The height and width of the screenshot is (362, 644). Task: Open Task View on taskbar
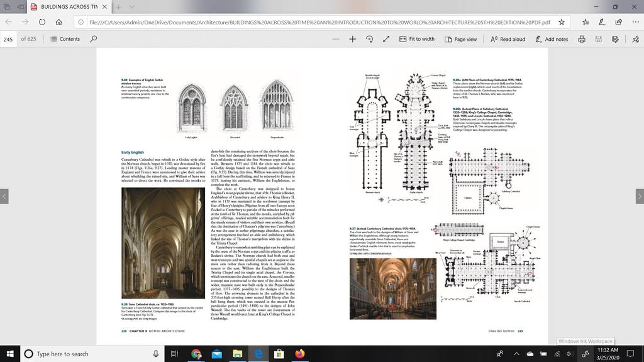pos(174,354)
